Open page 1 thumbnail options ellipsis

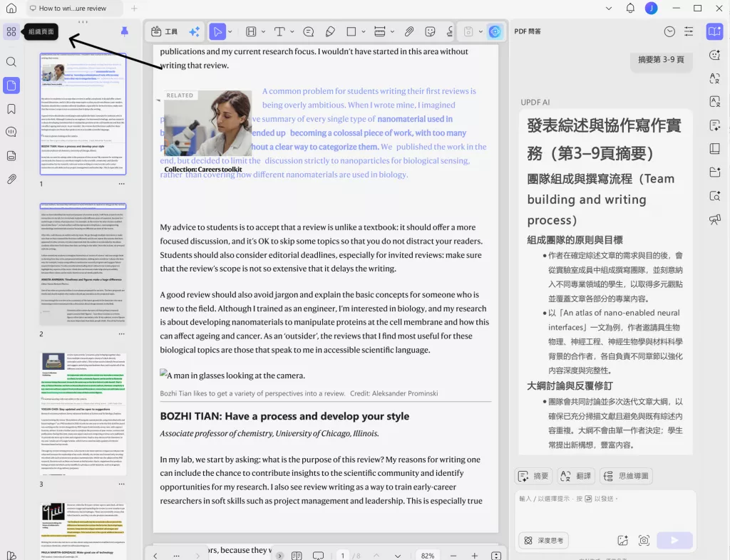coord(121,184)
